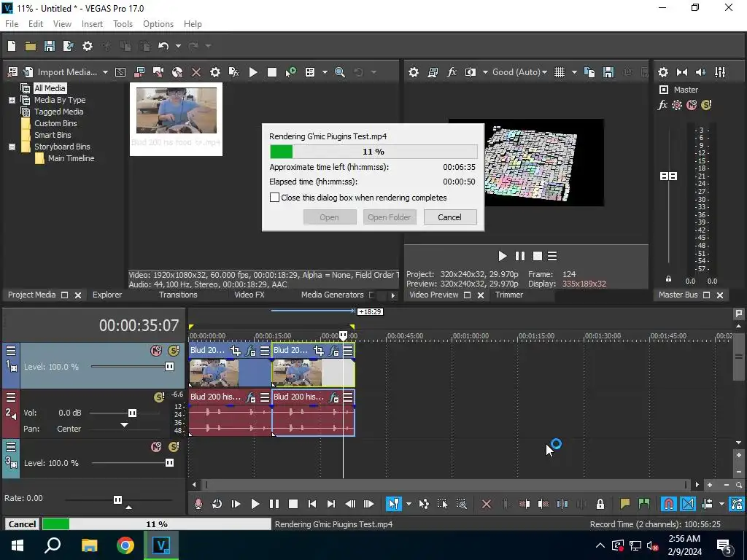The height and width of the screenshot is (560, 747).
Task: Switch to the Trimmer tab
Action: (508, 295)
